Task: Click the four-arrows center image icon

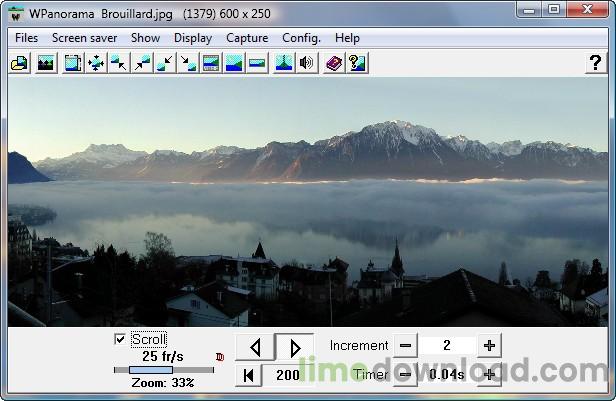Action: point(96,63)
